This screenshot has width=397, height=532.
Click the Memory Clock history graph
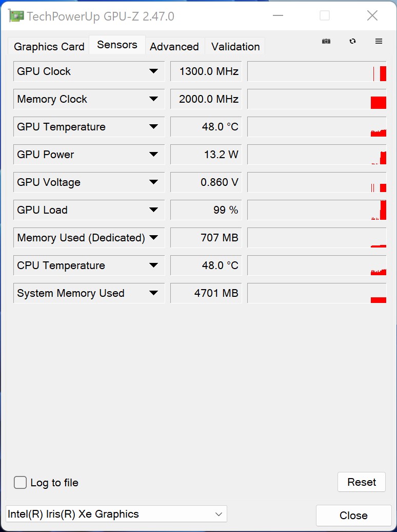(x=316, y=99)
